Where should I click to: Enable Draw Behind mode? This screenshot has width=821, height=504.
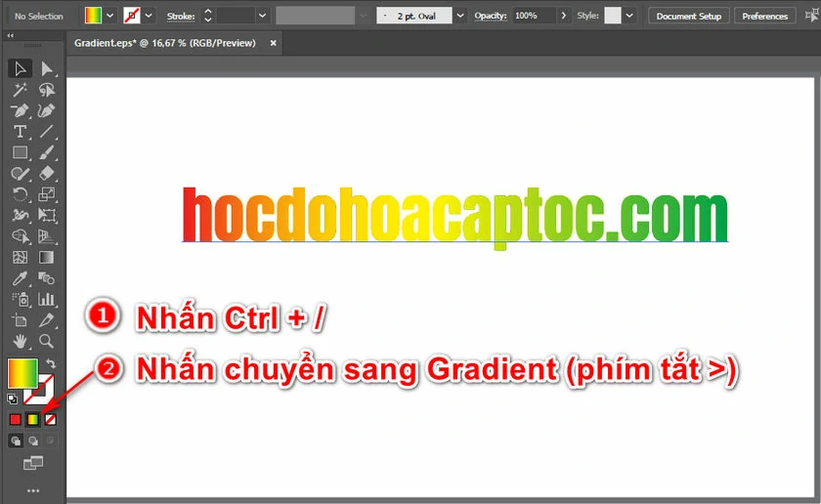[33, 441]
